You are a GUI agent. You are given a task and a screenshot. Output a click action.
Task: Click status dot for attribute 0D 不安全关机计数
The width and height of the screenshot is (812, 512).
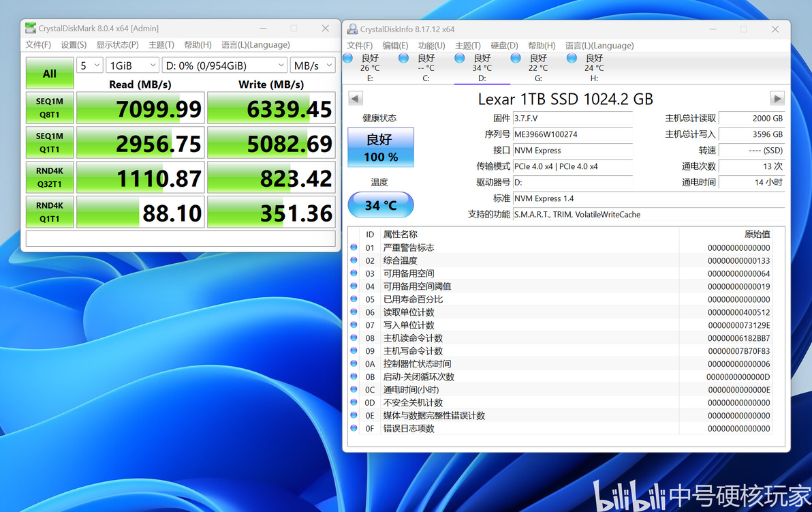click(x=354, y=403)
